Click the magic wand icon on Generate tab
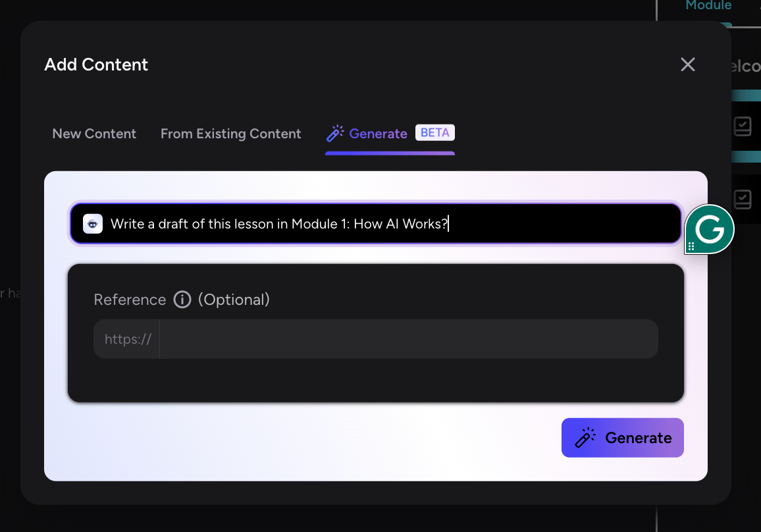761x532 pixels. pos(335,134)
